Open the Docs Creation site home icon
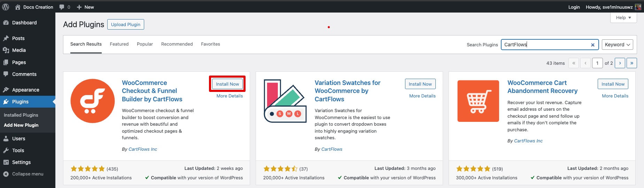 (x=18, y=7)
